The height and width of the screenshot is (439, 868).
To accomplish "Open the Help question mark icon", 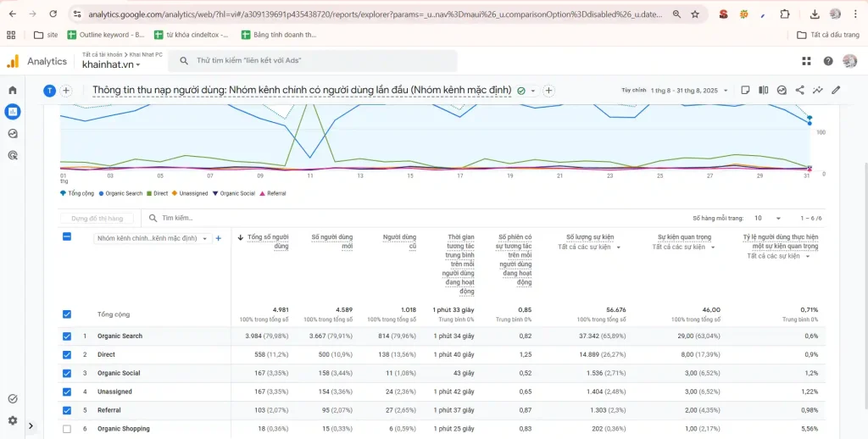I will [x=828, y=61].
